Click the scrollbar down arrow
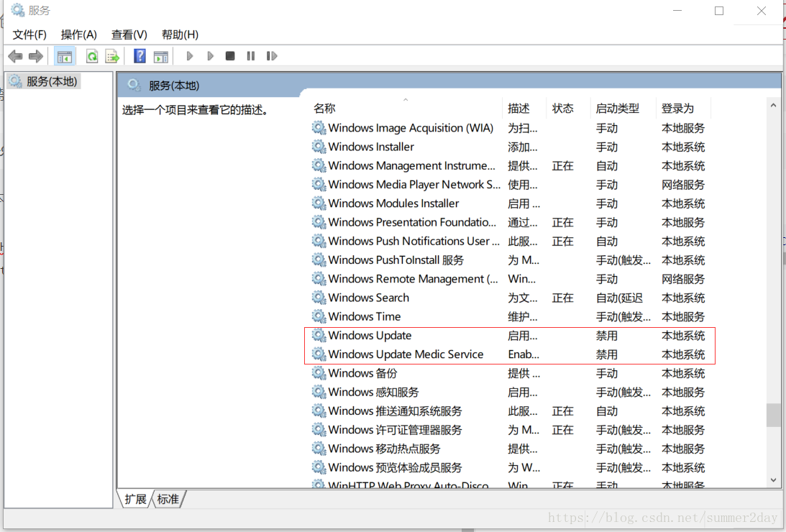Screen dimensions: 786x532 tap(774, 480)
